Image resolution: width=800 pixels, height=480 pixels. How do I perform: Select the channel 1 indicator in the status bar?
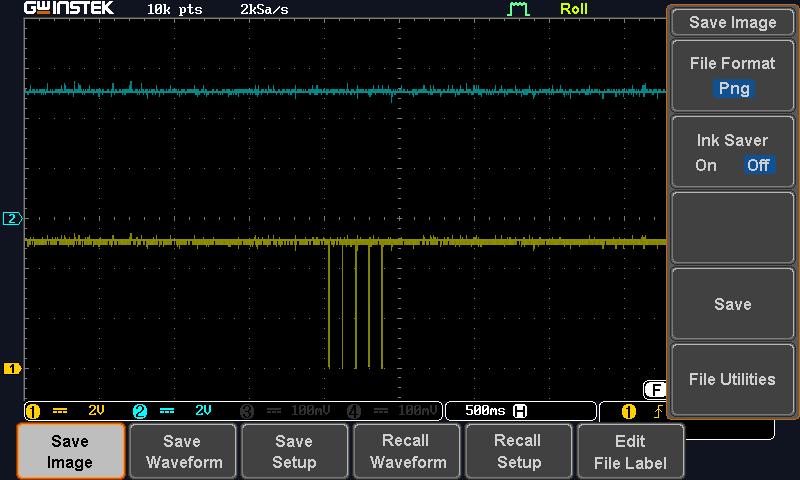click(33, 411)
